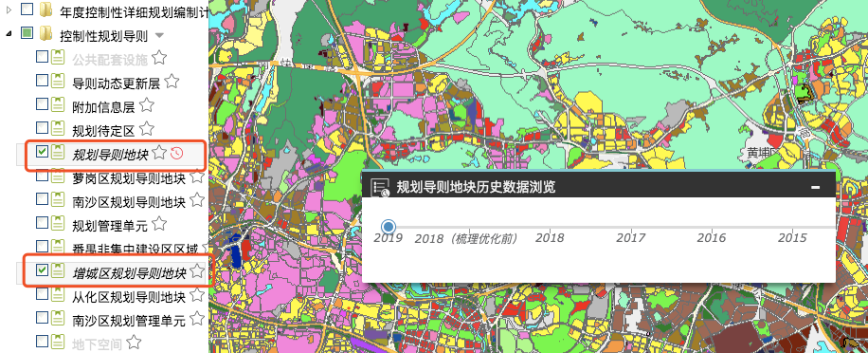The height and width of the screenshot is (353, 868).
Task: Expand the 年度控制性详细规划编制计 tree node
Action: 9,9
